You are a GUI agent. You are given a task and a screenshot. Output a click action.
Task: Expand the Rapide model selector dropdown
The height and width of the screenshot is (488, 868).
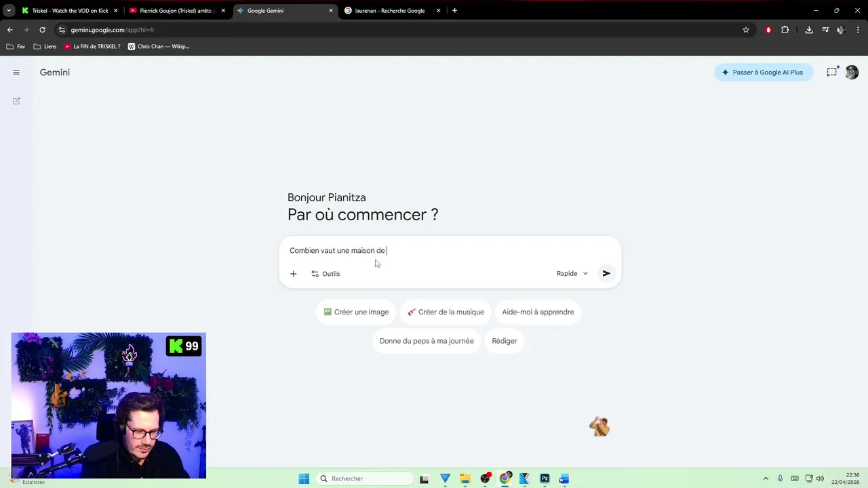pyautogui.click(x=572, y=274)
